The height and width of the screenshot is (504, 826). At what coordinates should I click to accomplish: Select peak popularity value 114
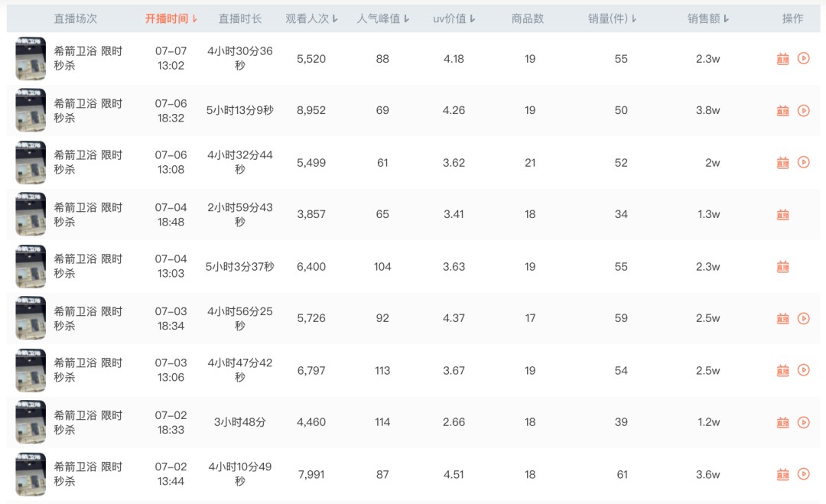(382, 422)
